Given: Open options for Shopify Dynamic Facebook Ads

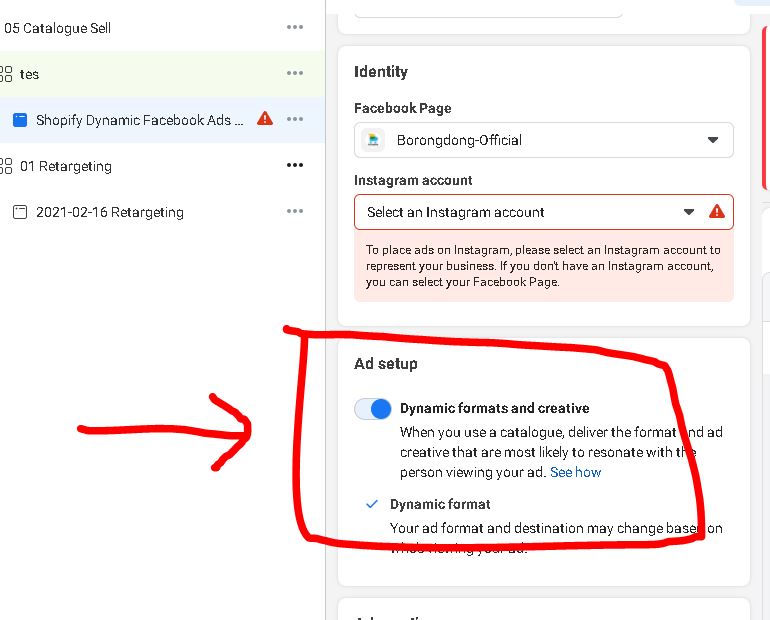Looking at the screenshot, I should click(295, 119).
